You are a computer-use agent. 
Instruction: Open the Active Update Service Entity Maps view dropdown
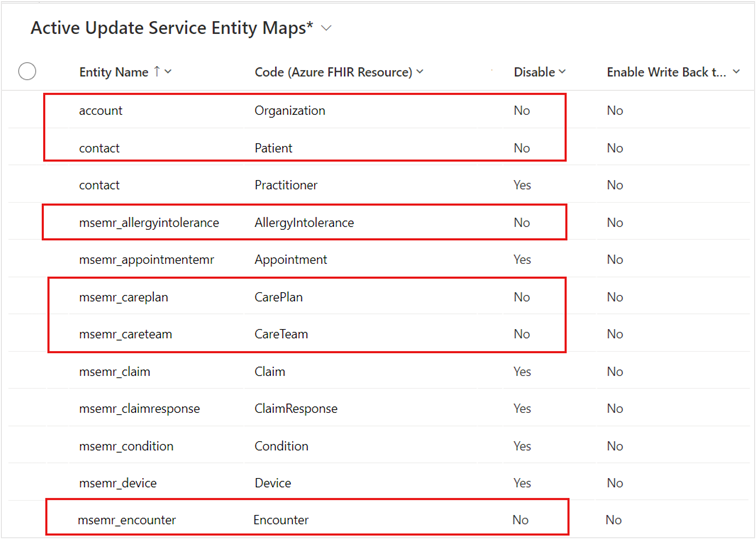point(326,28)
